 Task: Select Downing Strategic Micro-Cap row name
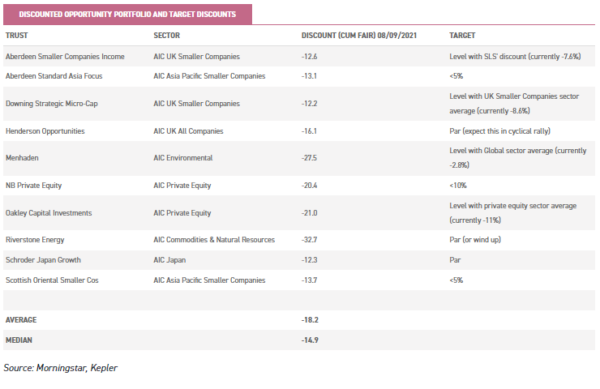click(52, 103)
